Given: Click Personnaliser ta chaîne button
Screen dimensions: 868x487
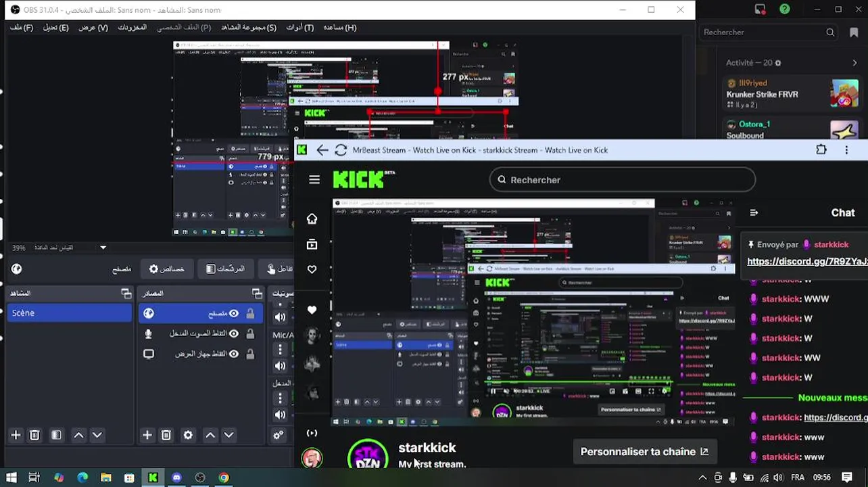Looking at the screenshot, I should pos(644,452).
